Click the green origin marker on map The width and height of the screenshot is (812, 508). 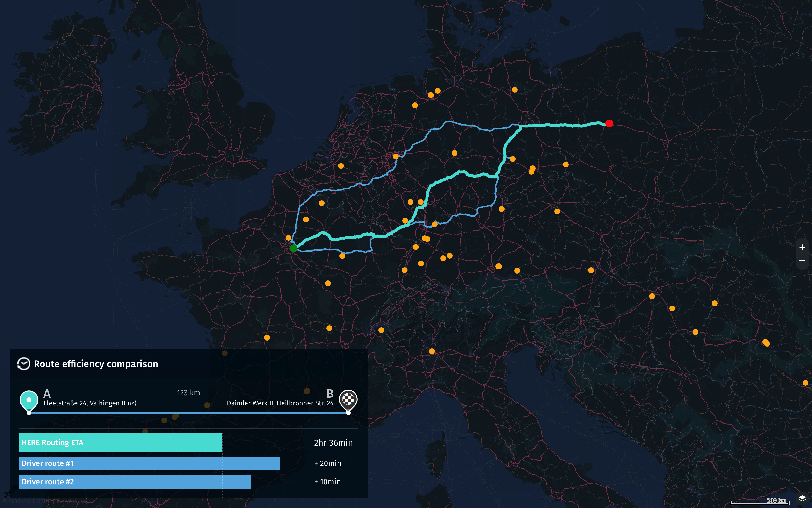[293, 248]
